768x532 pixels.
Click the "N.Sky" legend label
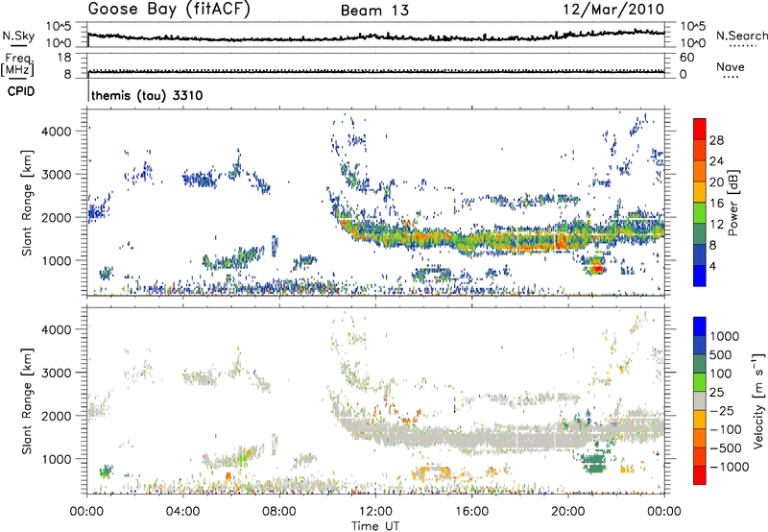[x=18, y=36]
